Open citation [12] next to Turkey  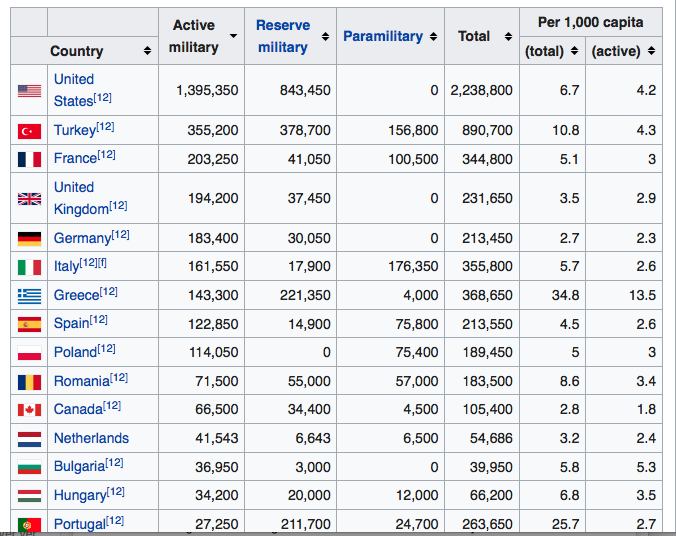(x=105, y=127)
